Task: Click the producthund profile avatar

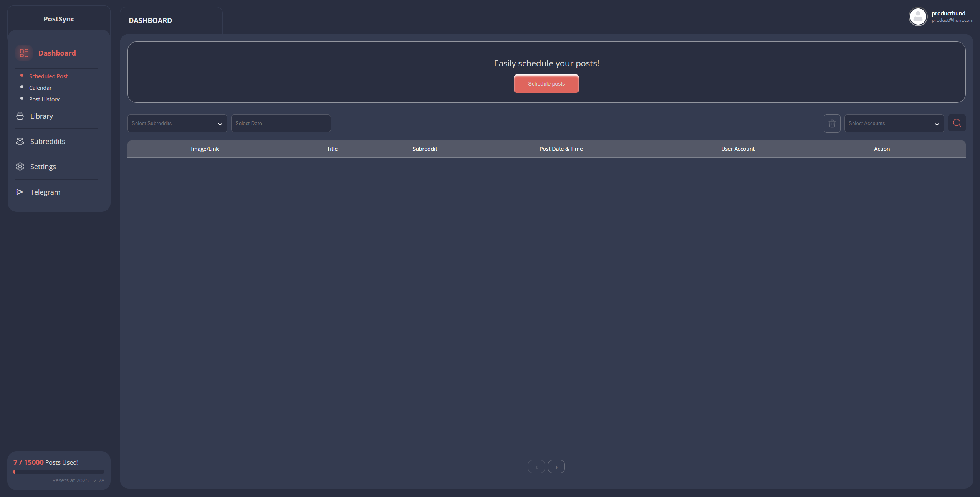Action: point(918,17)
